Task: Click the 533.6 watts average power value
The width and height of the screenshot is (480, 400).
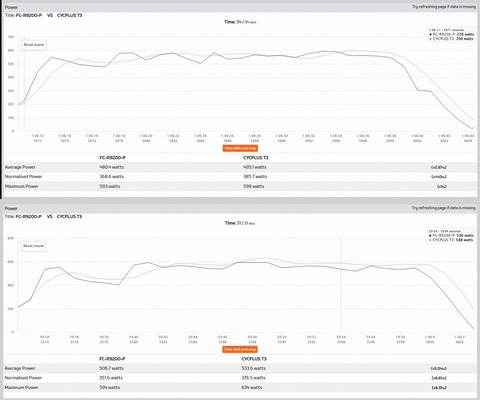Action: (253, 368)
